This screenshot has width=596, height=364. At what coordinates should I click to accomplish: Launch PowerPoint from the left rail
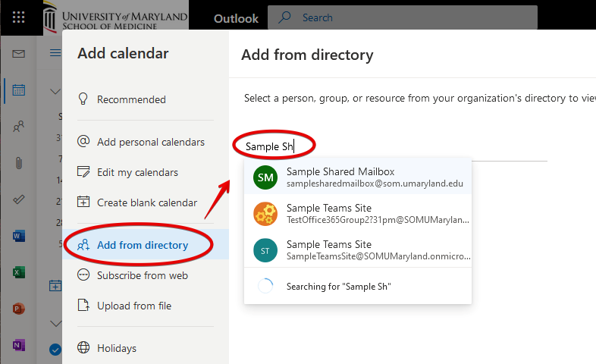tap(19, 309)
